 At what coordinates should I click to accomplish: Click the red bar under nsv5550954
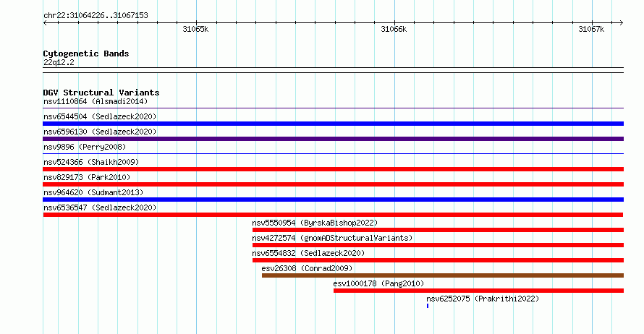[438, 230]
